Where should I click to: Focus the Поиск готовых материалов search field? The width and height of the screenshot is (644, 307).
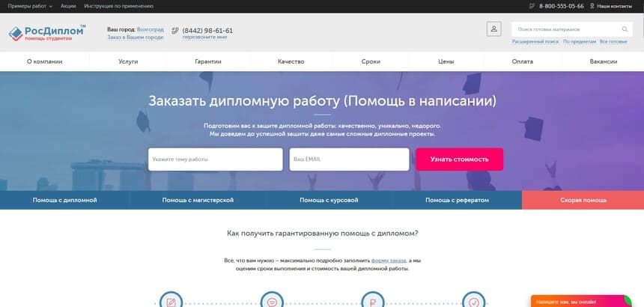pos(567,29)
